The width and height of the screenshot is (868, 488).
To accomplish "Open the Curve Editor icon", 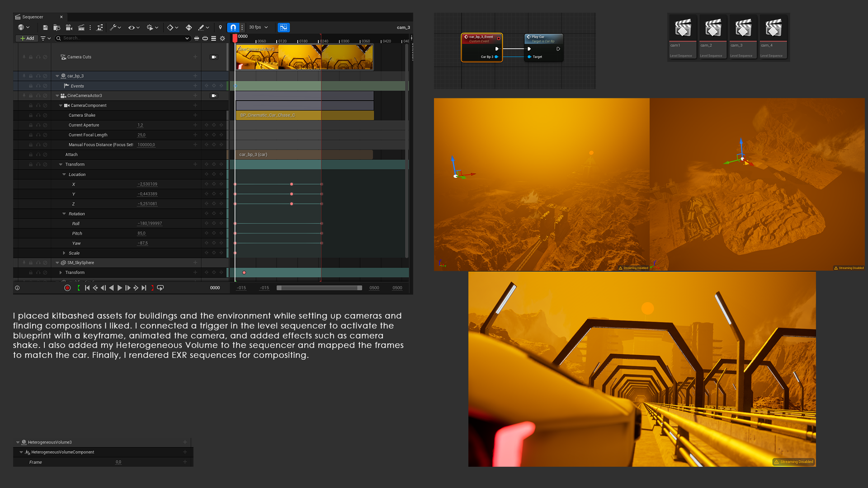I will [283, 28].
